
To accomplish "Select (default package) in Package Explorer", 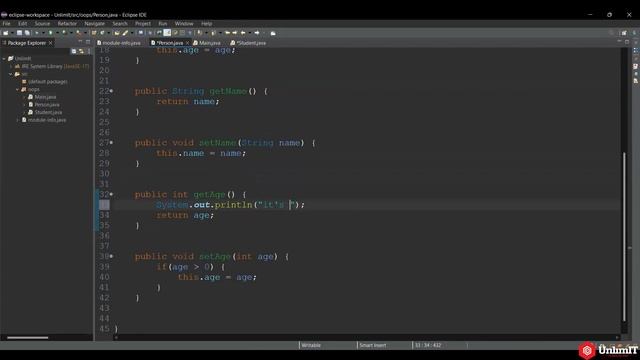I will tap(47, 82).
